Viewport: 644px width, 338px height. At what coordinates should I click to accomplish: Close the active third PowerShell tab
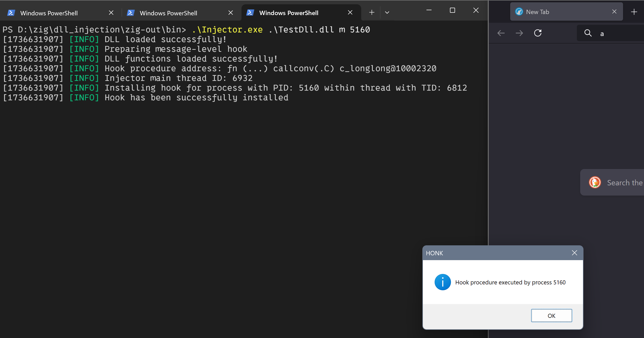coord(350,13)
